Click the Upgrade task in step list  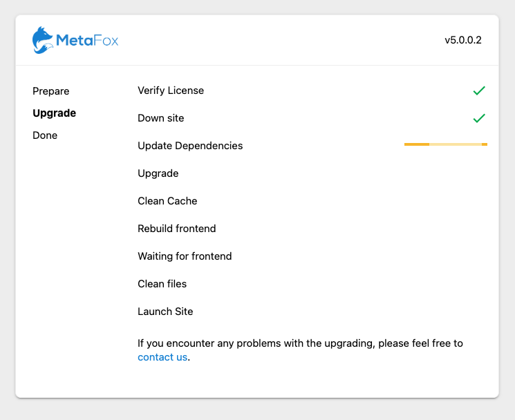click(158, 173)
